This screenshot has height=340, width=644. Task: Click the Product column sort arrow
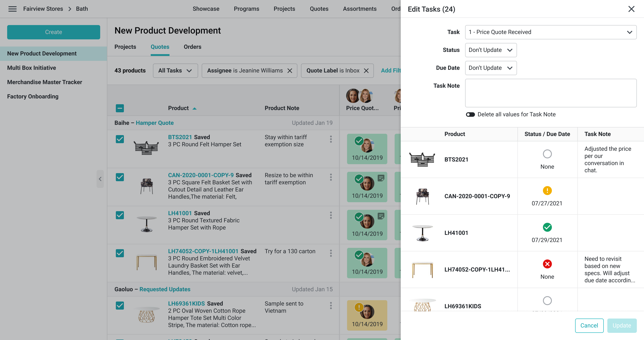pos(195,108)
